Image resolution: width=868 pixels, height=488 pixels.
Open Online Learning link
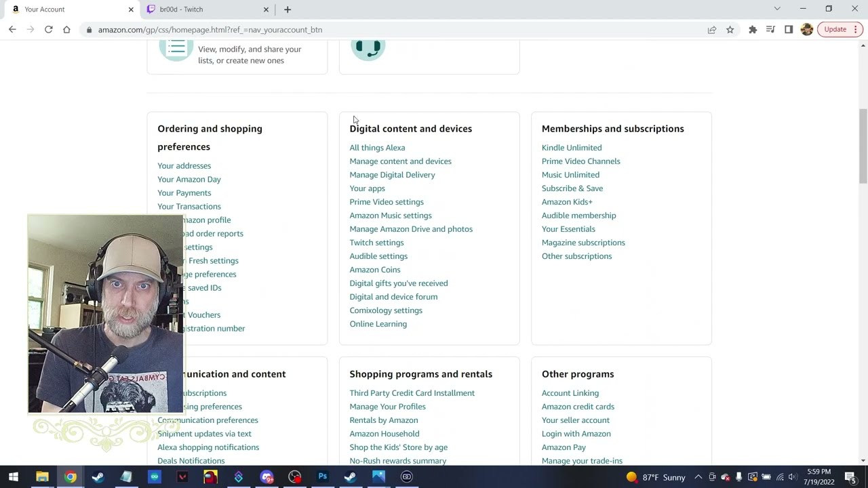(378, 323)
